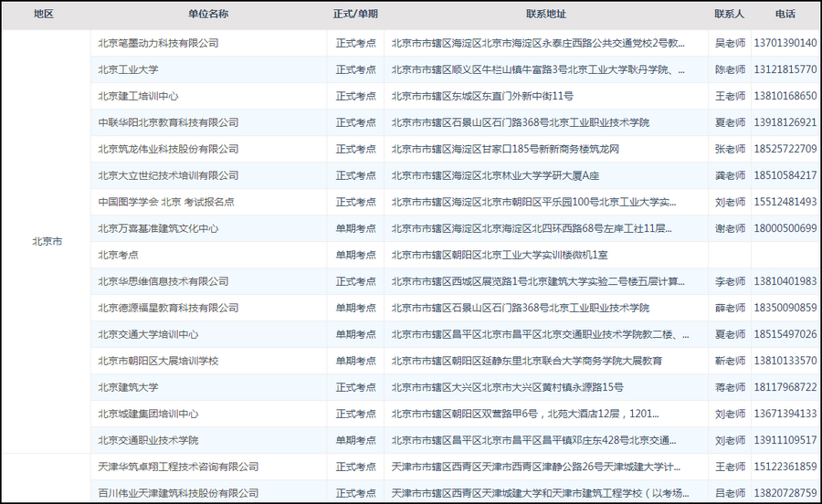Select address 朝阳区延静东里北京联合大学商务学院大展教育
This screenshot has width=822, height=504.
[x=527, y=361]
